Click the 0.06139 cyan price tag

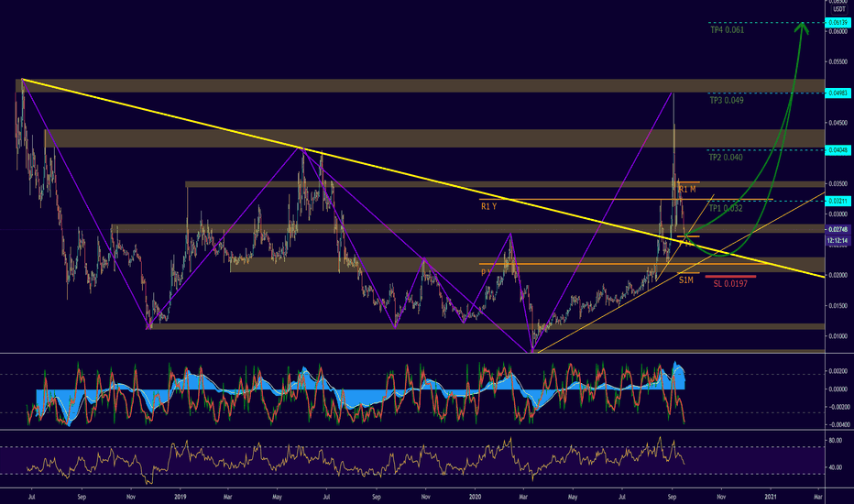click(x=838, y=23)
